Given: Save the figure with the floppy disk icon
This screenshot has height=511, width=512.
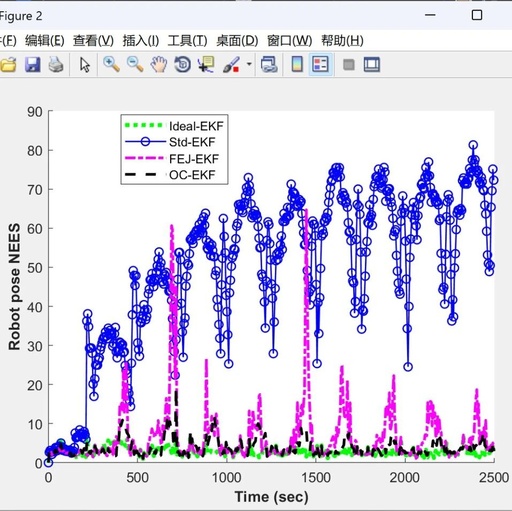Looking at the screenshot, I should click(x=33, y=64).
